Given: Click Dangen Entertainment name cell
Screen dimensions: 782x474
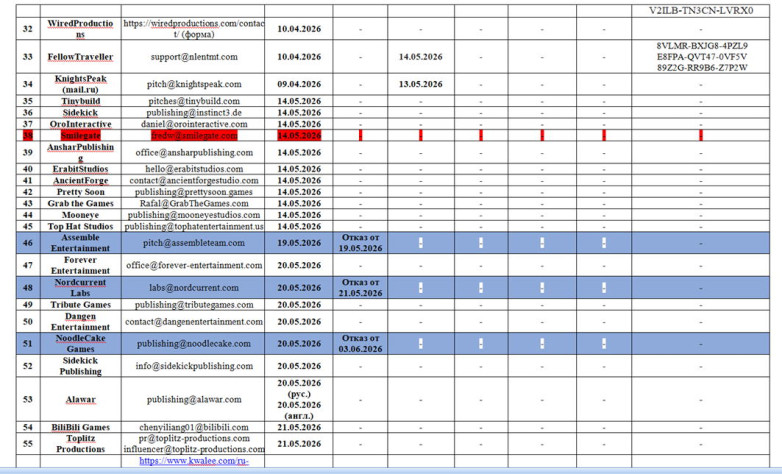Looking at the screenshot, I should [80, 322].
